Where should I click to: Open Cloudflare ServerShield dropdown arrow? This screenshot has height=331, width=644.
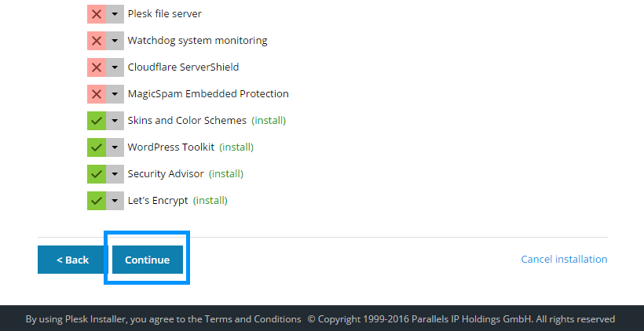[x=115, y=67]
